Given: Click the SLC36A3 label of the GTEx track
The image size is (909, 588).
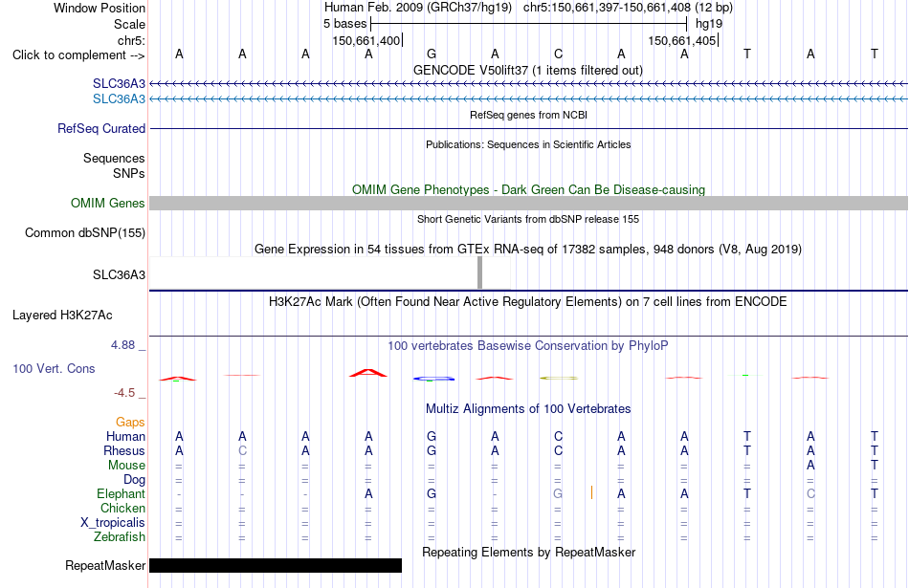Looking at the screenshot, I should click(119, 274).
